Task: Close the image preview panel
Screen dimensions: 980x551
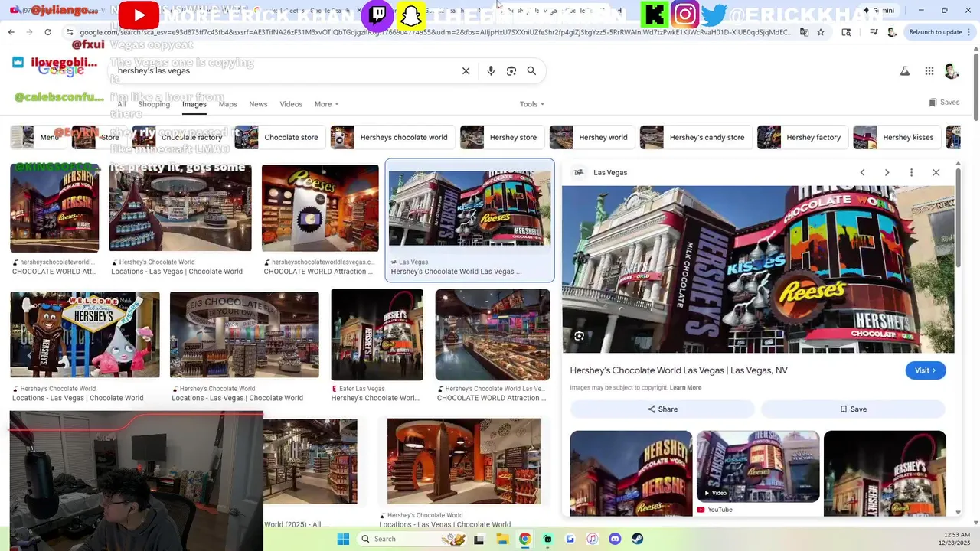Action: point(936,172)
